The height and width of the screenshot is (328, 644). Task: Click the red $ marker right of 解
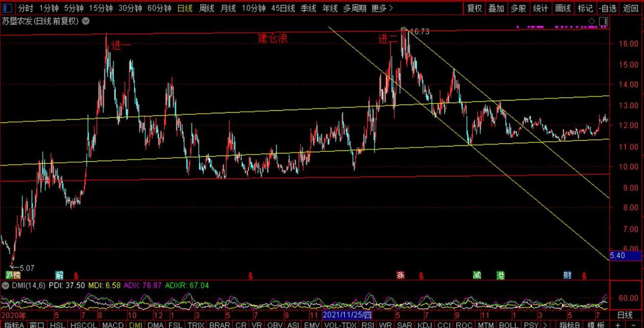(76, 276)
